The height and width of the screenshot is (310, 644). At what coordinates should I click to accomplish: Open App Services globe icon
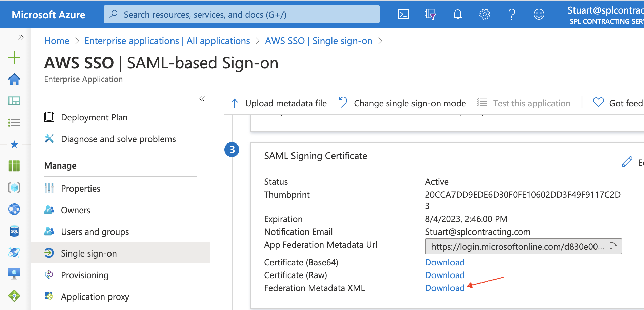coord(14,209)
